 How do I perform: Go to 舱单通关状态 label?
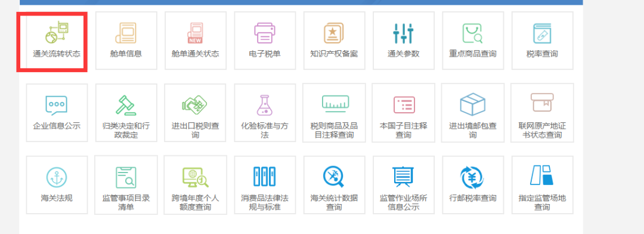(196, 54)
